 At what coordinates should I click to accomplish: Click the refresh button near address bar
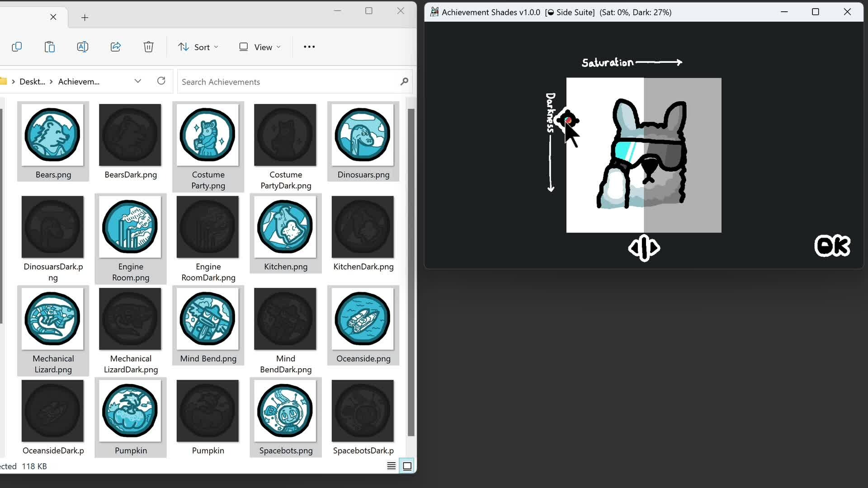[x=161, y=81]
